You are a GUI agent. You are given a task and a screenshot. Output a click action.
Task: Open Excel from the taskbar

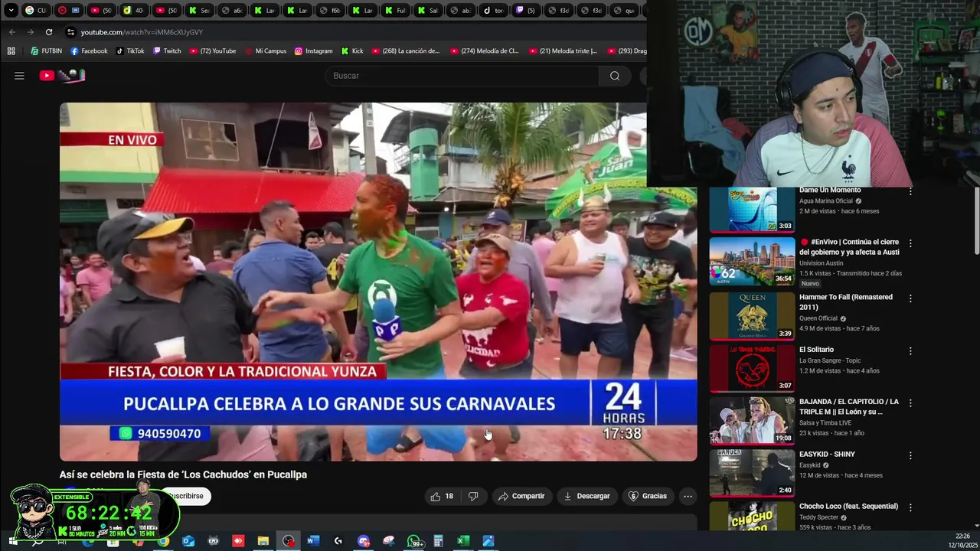tap(463, 541)
